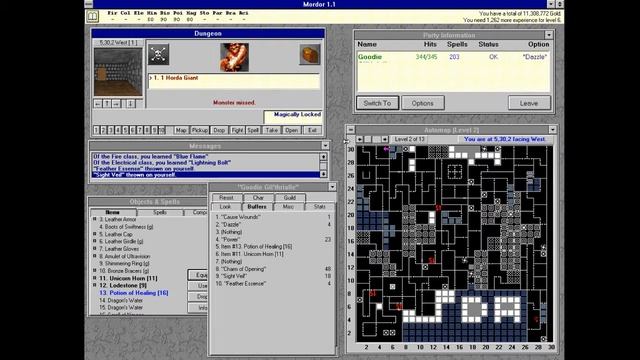Screen dimensions: 640x360
Task: Select Goodie in the party list
Action: pyautogui.click(x=453, y=57)
